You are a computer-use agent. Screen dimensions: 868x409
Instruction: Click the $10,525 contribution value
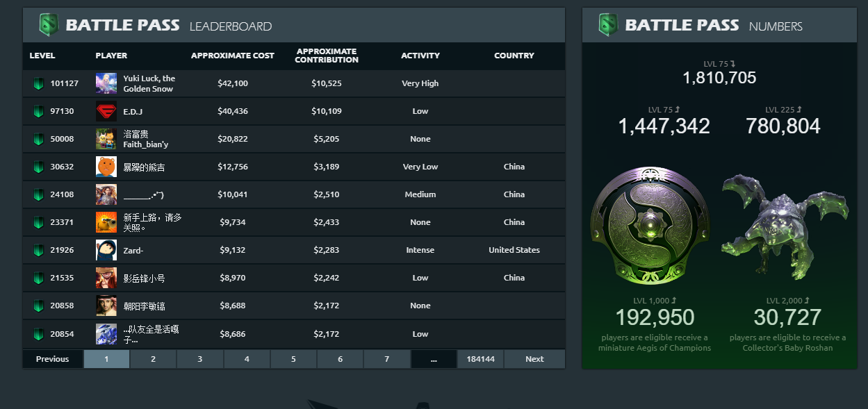tap(327, 83)
